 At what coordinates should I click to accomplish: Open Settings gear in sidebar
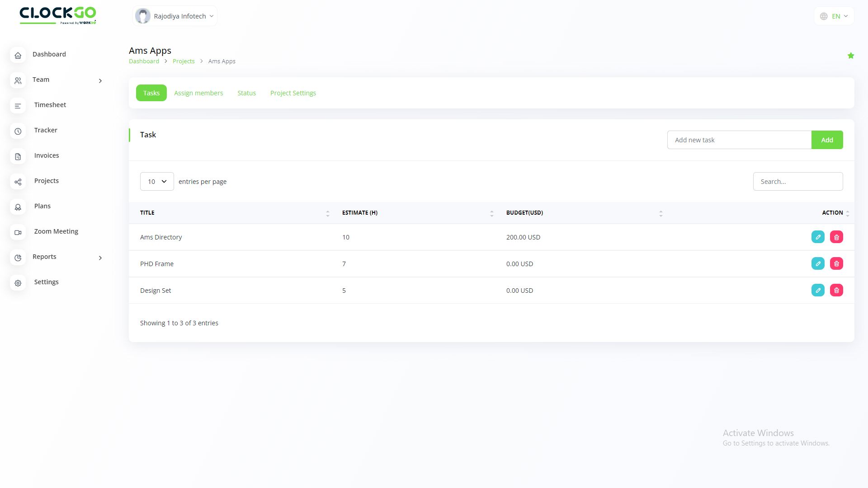pos(18,283)
